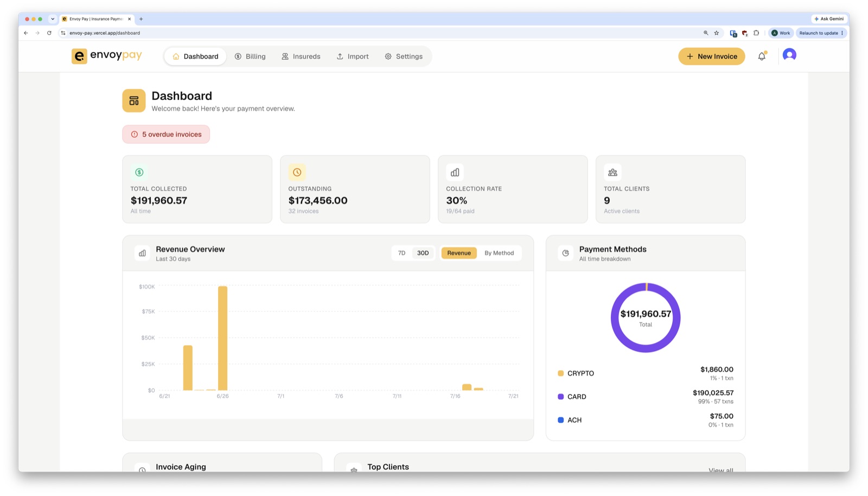Open the Billing nav tab
This screenshot has width=868, height=496.
[250, 56]
